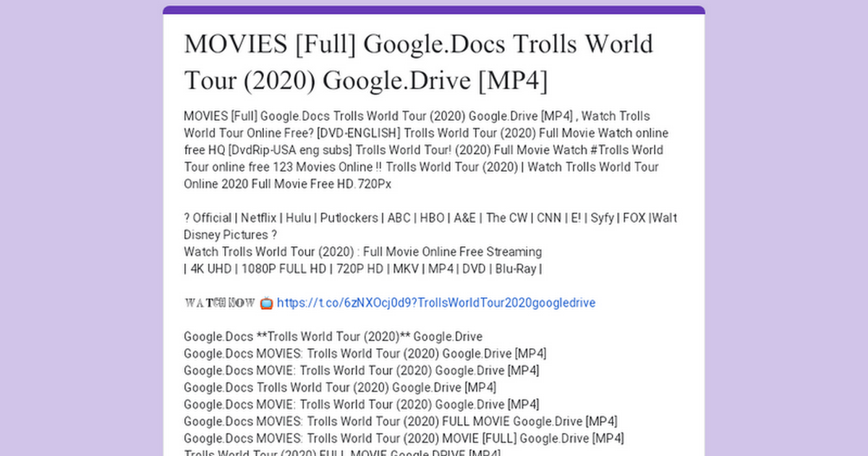This screenshot has height=456, width=868.
Task: Click 'Disney Pictures ?' text
Action: point(231,235)
